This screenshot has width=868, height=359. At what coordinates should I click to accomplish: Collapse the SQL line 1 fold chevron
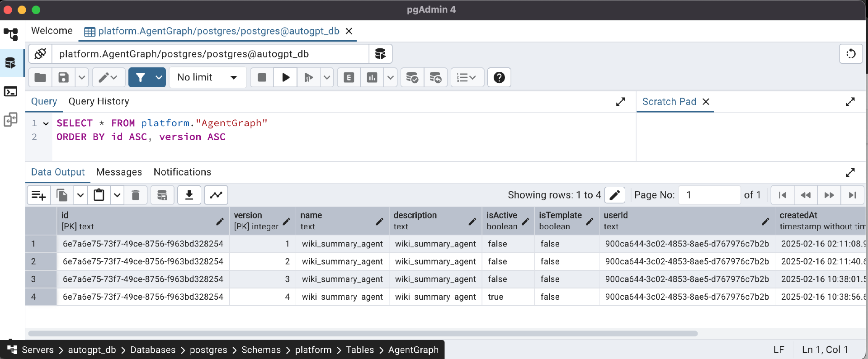46,123
